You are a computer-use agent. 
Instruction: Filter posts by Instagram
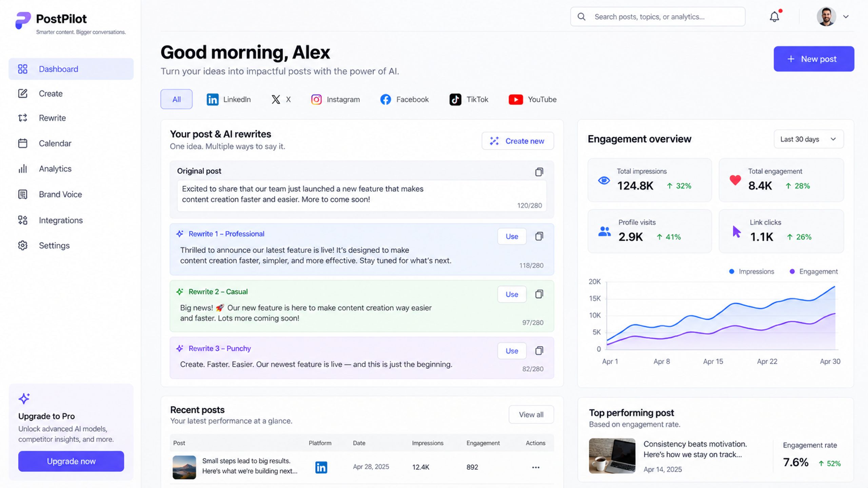tap(335, 99)
